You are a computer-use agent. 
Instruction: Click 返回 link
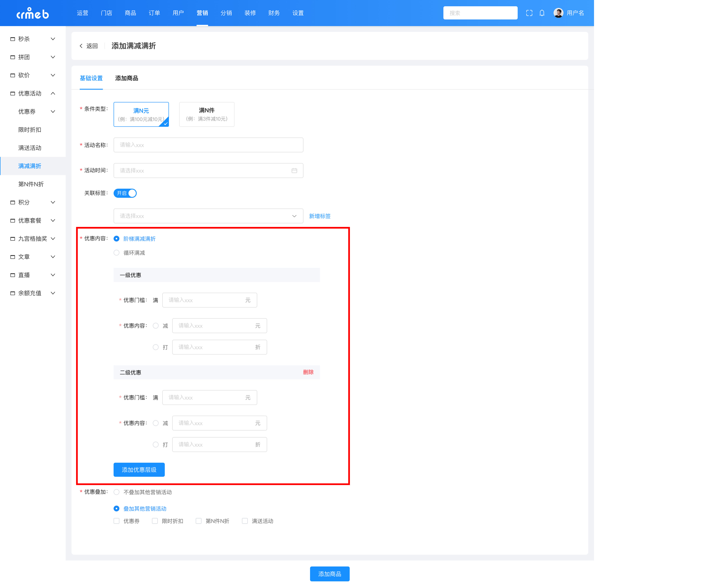92,46
